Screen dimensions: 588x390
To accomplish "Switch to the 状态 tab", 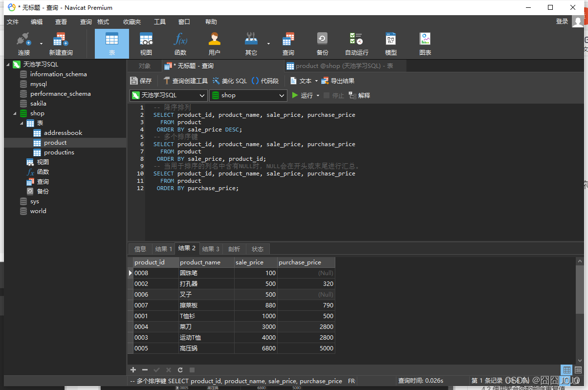I will pyautogui.click(x=258, y=249).
